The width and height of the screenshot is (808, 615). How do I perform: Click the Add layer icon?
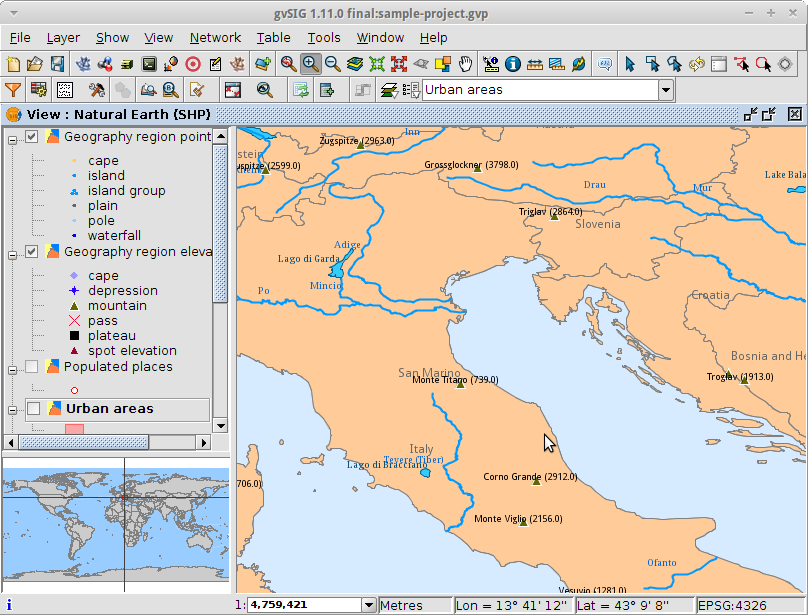(x=263, y=64)
